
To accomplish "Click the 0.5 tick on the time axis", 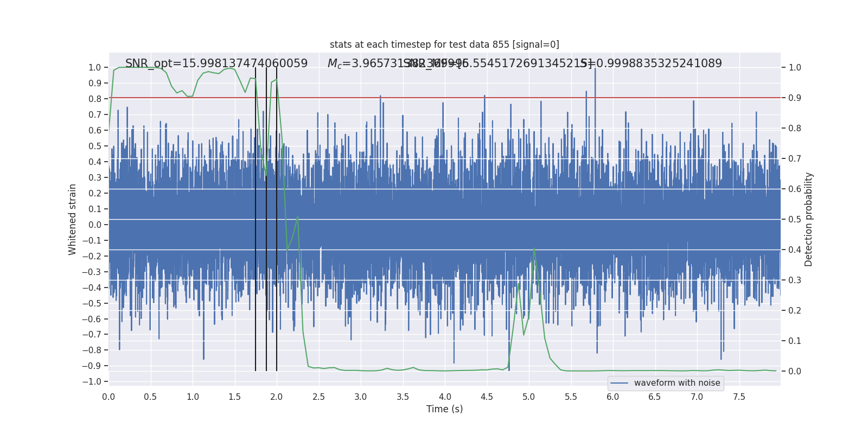I will click(151, 397).
